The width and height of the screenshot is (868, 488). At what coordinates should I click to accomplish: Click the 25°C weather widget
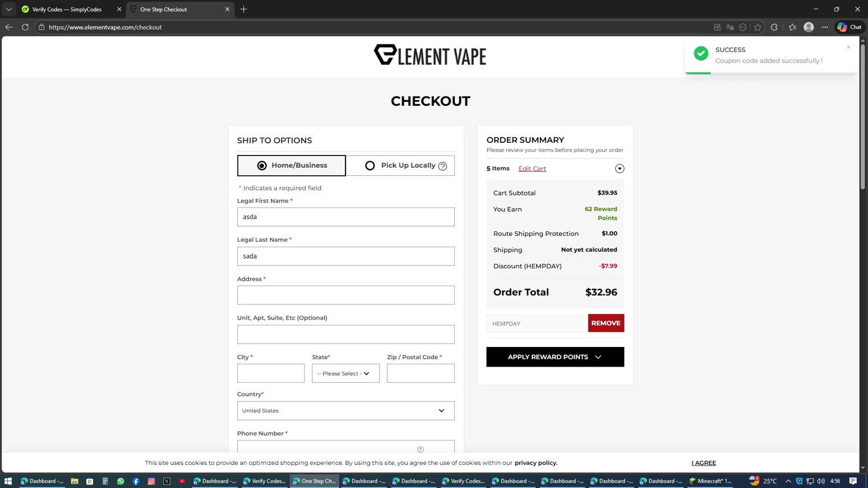point(763,481)
